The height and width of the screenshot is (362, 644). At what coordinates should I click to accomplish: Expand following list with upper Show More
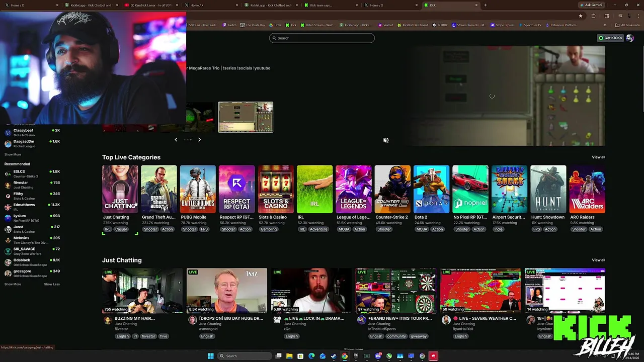click(x=13, y=154)
